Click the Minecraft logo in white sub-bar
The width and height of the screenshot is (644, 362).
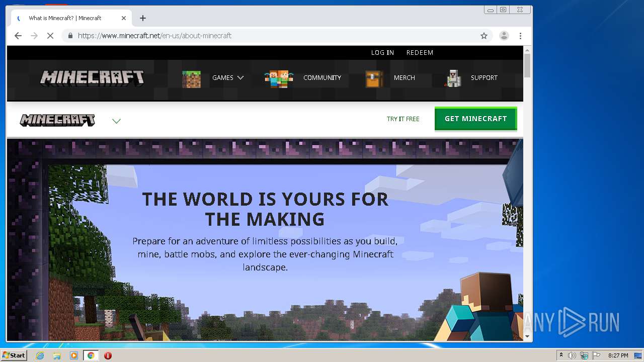(x=57, y=120)
